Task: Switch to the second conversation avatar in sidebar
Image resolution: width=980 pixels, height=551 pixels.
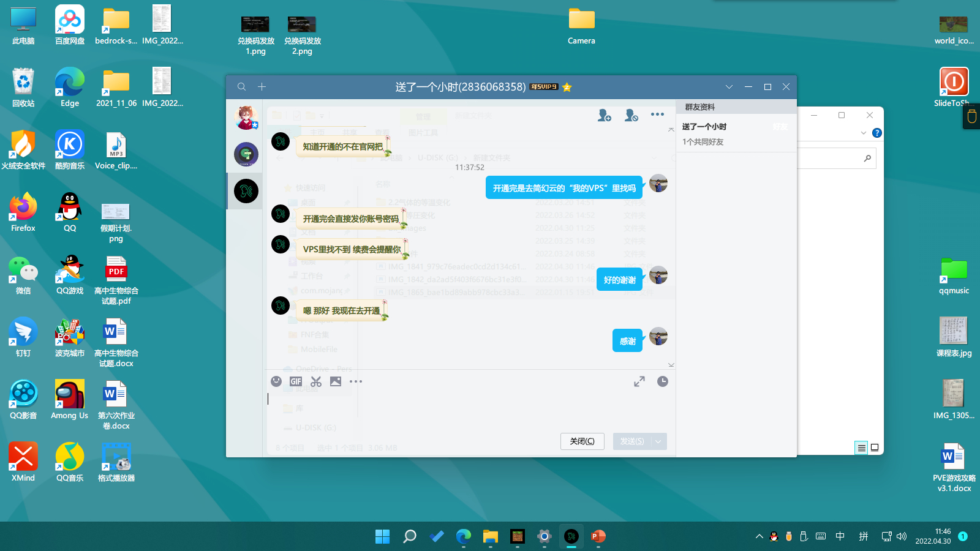Action: (x=246, y=154)
